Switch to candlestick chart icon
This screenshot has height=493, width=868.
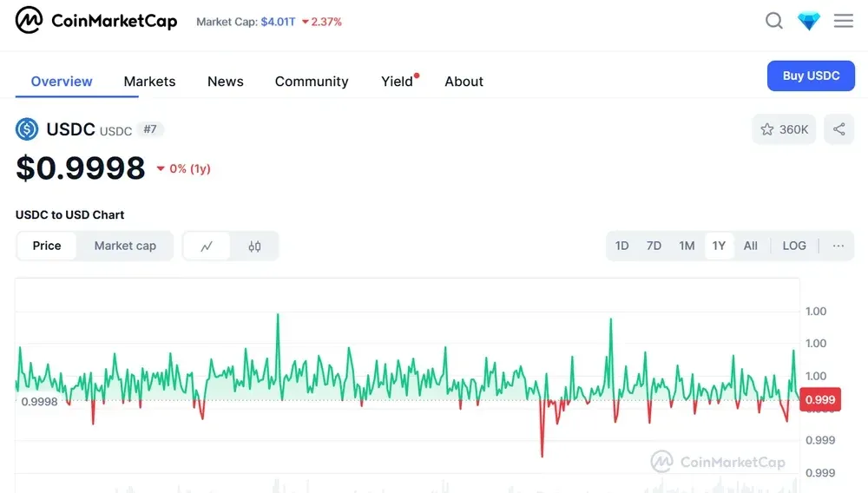coord(254,246)
